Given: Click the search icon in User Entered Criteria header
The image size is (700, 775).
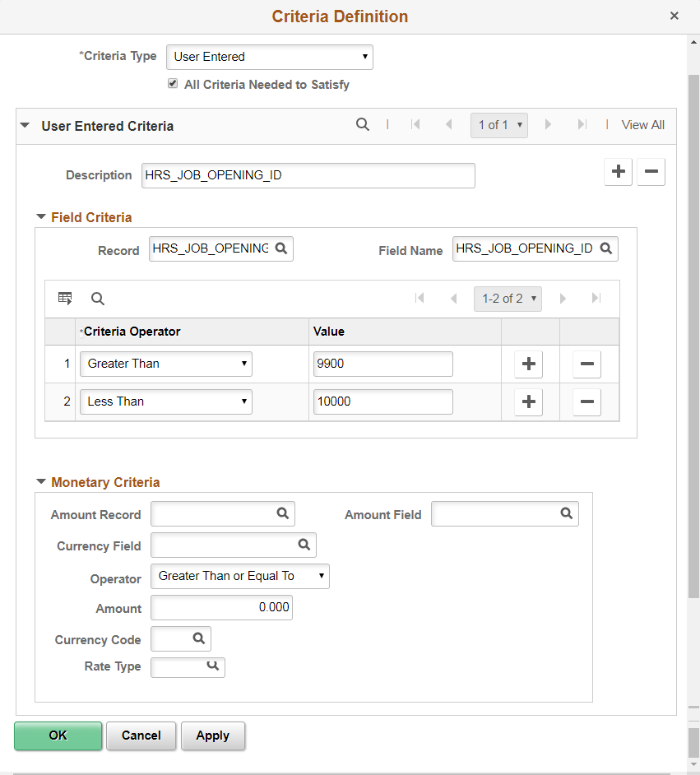Looking at the screenshot, I should [x=363, y=125].
